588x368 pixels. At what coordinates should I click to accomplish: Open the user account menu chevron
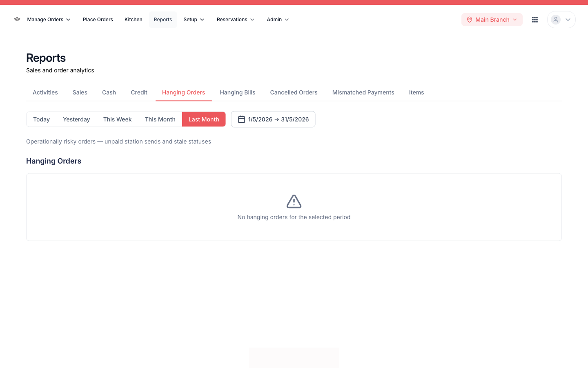coord(568,20)
